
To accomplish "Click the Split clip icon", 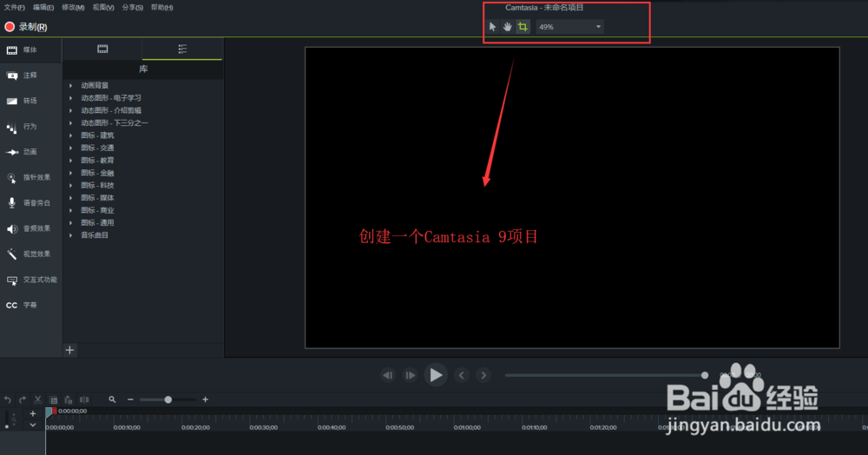I will click(84, 399).
